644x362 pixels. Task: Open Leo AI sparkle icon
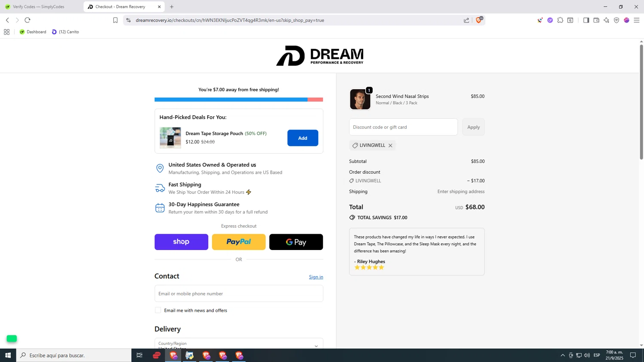pos(606,20)
